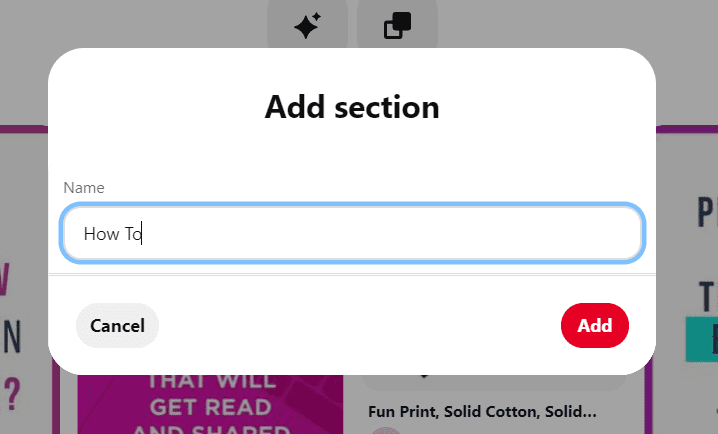Click the purple pin border at top right

click(x=687, y=129)
